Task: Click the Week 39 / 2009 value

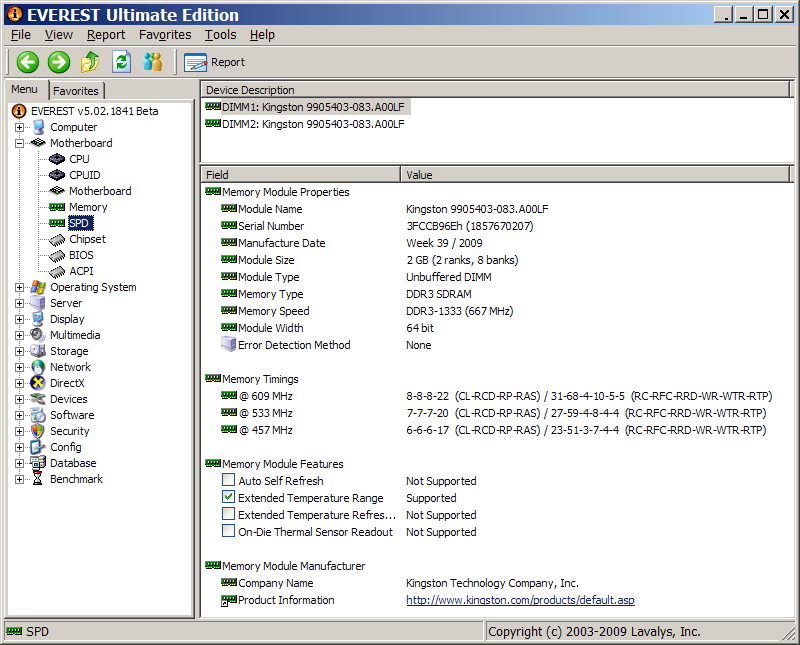Action: (444, 243)
